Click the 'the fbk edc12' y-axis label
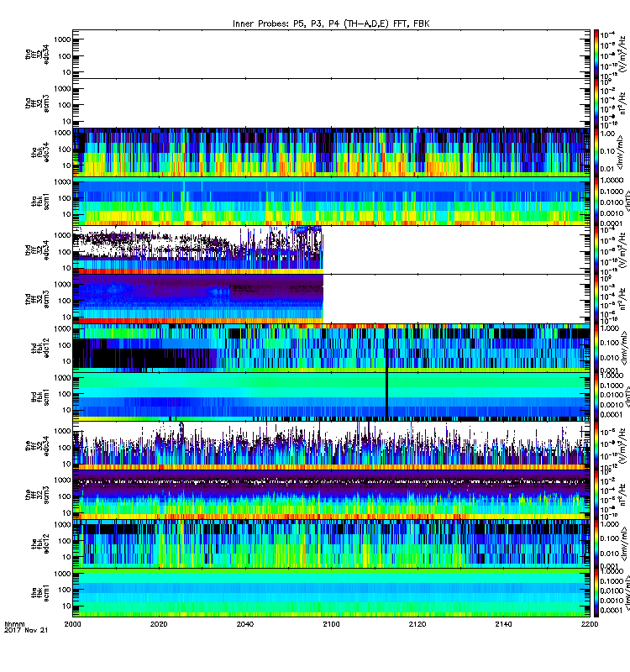The image size is (630, 672). click(40, 543)
